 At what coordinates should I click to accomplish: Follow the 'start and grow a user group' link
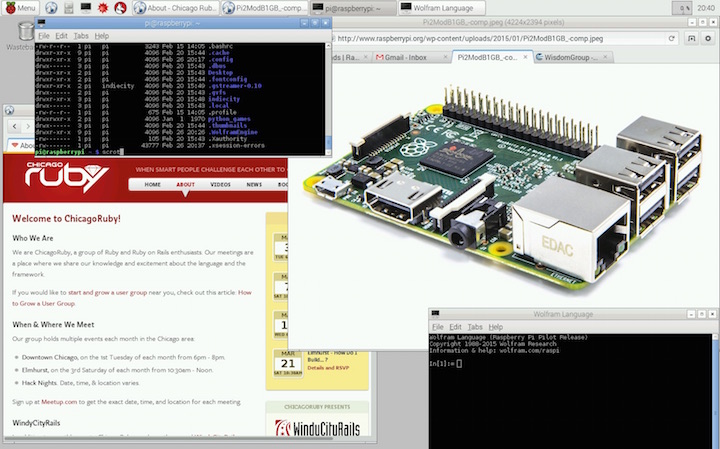107,292
